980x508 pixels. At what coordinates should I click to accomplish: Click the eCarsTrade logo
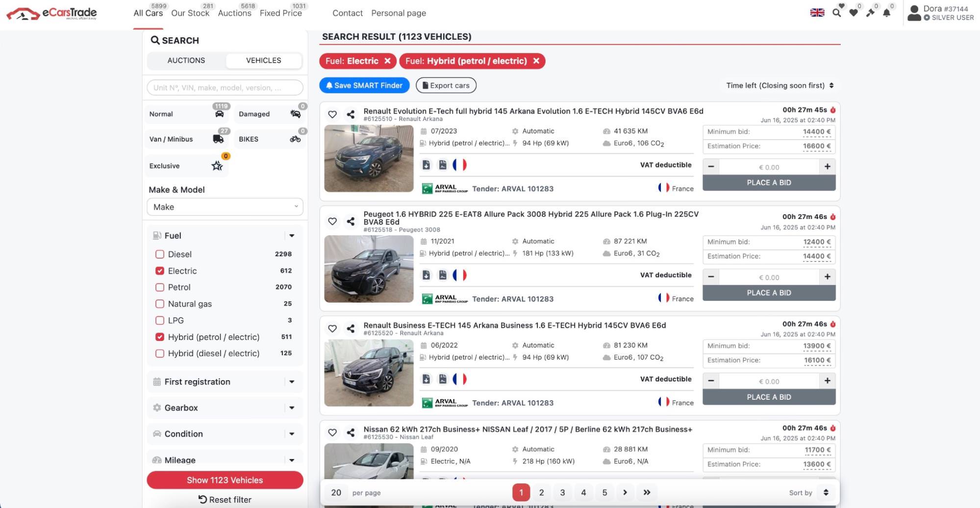coord(51,13)
